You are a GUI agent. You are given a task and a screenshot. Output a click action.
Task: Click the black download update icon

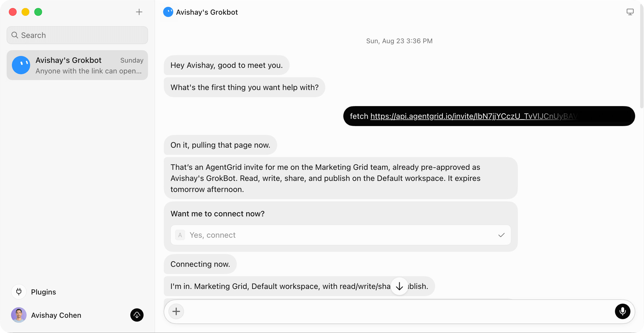click(x=137, y=315)
